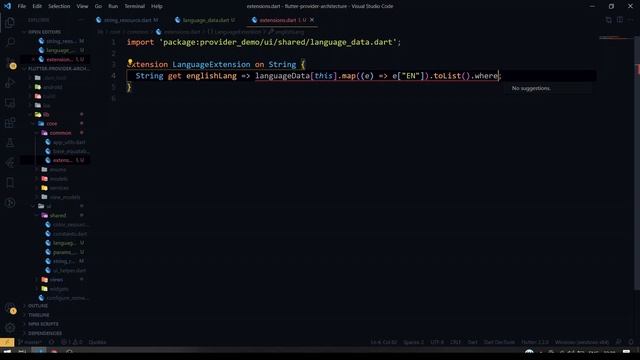Open the Edit menu
Image resolution: width=640 pixels, height=360 pixels.
coord(37,6)
